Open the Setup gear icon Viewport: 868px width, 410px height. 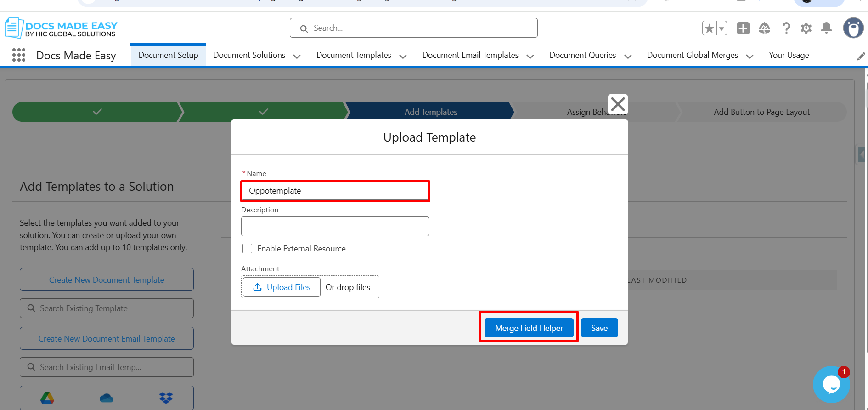pos(806,28)
